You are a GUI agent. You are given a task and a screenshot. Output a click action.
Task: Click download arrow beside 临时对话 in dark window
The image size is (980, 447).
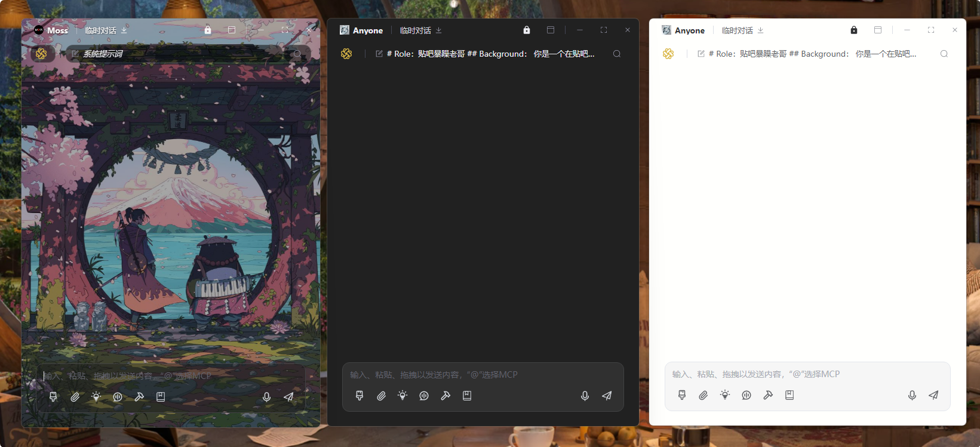[439, 30]
